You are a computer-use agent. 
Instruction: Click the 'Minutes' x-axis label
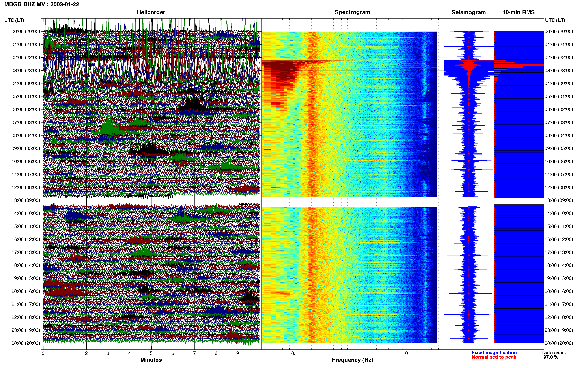coord(151,360)
